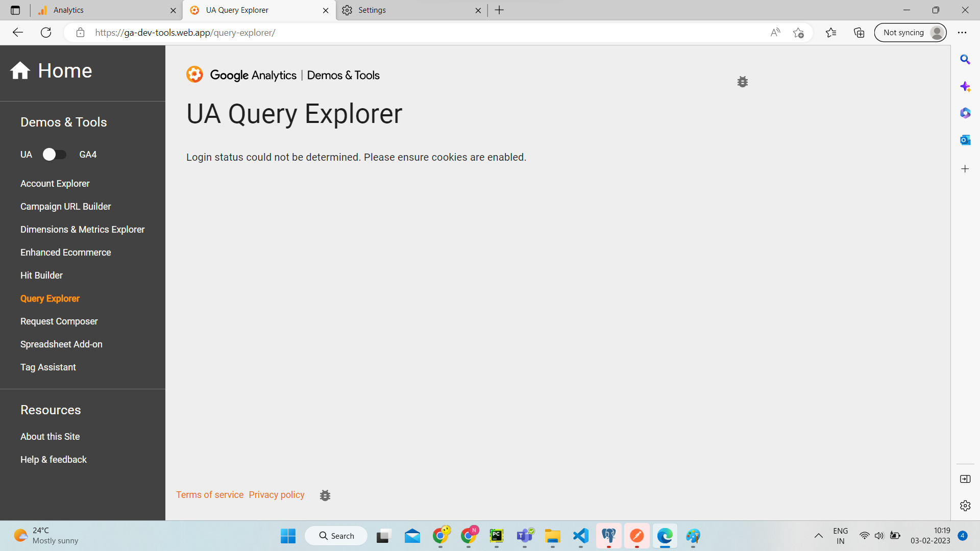Viewport: 980px width, 551px height.
Task: Open browser Collections icon
Action: coord(859,33)
